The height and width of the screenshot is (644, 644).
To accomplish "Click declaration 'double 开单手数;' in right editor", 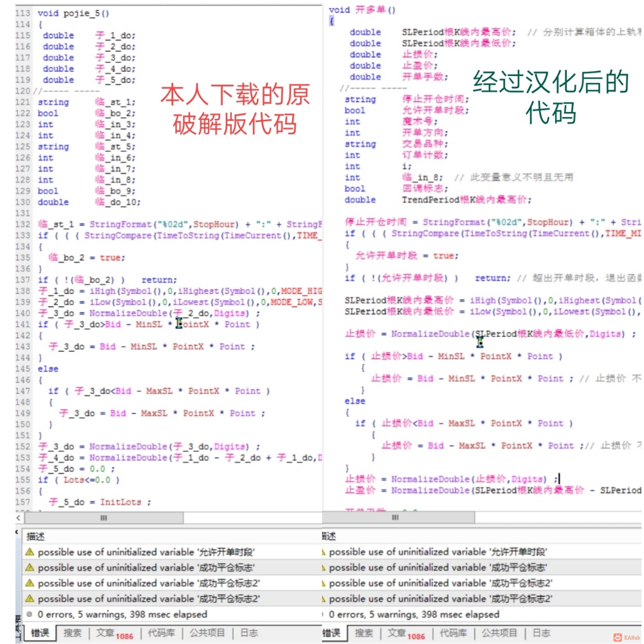I will click(399, 77).
